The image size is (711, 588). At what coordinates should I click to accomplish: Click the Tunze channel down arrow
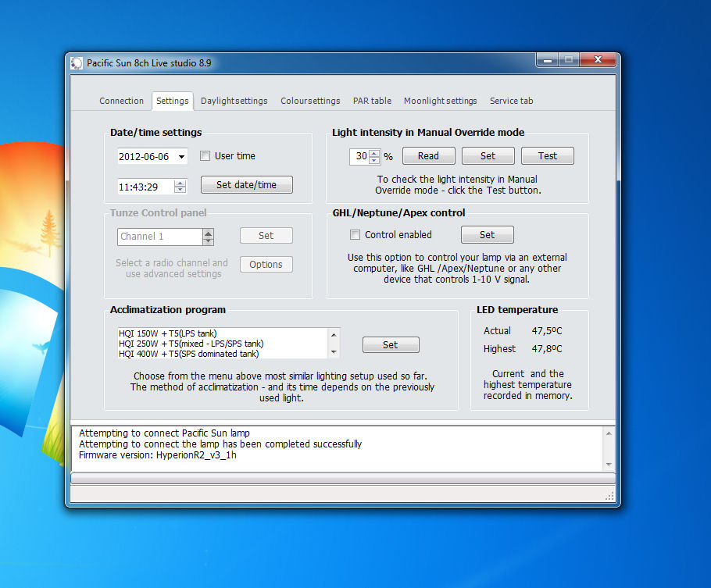pyautogui.click(x=208, y=241)
